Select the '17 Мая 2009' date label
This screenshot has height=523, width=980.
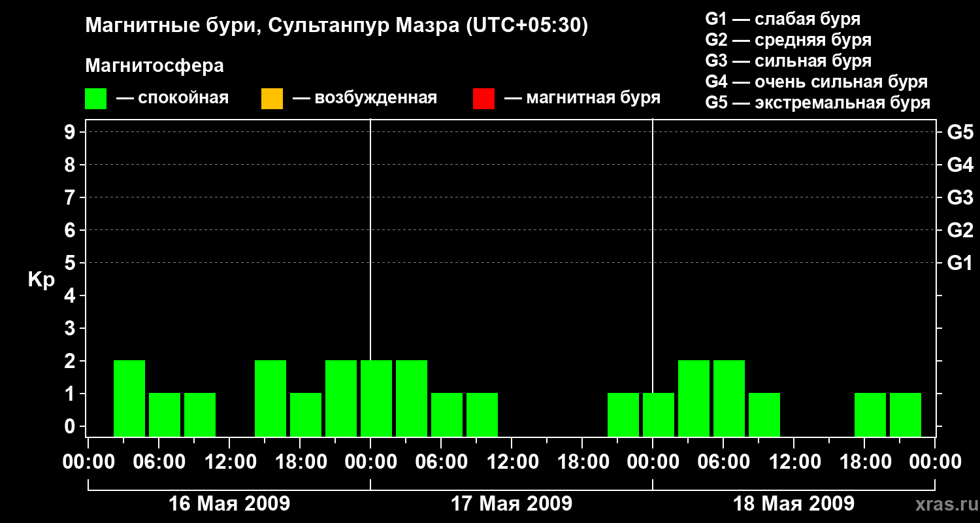(512, 504)
